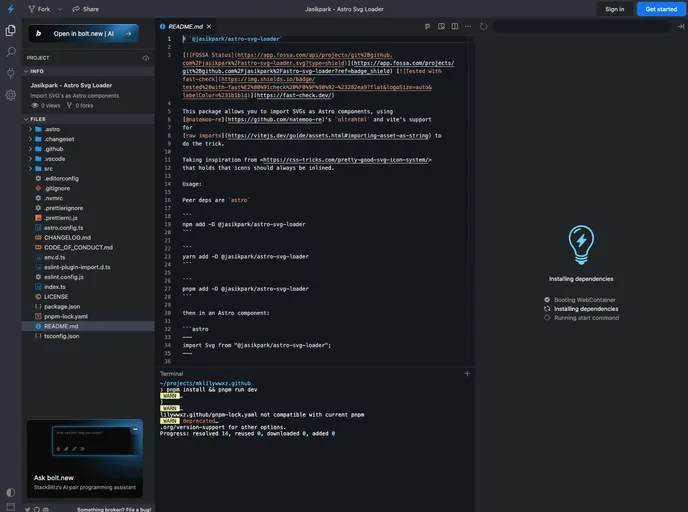Image resolution: width=688 pixels, height=512 pixels.
Task: Click the Fork button
Action: point(39,9)
